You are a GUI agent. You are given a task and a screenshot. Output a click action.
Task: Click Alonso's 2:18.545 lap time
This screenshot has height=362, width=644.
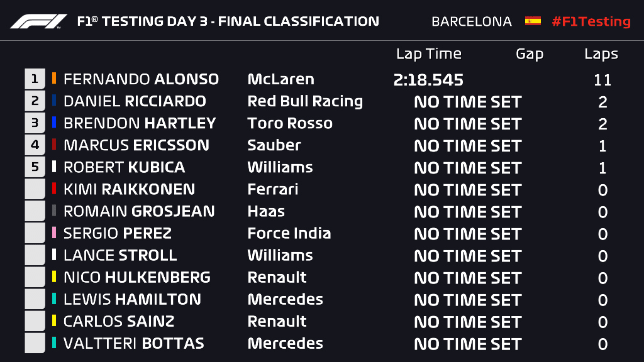tap(428, 80)
